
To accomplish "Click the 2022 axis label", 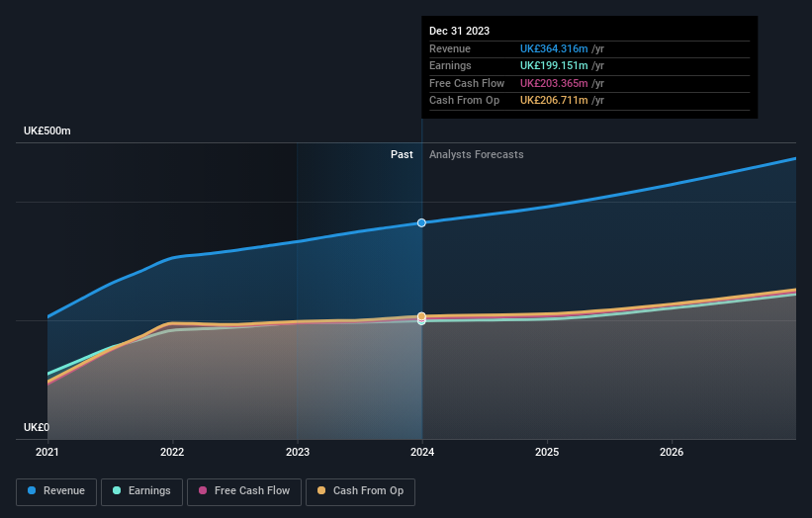I will 172,452.
